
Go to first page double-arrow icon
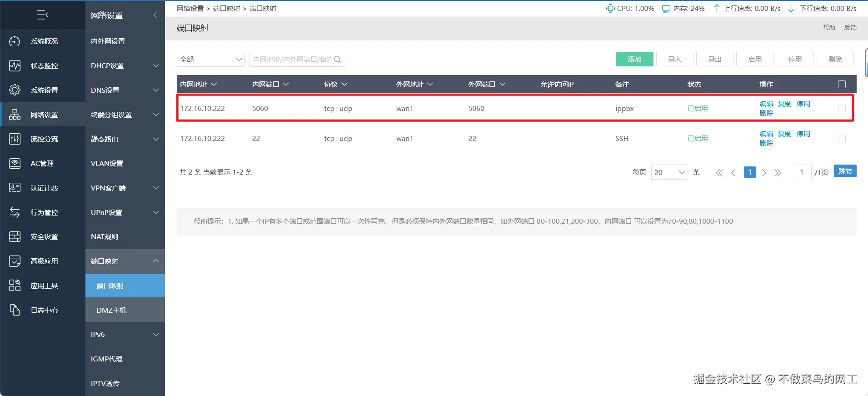719,173
